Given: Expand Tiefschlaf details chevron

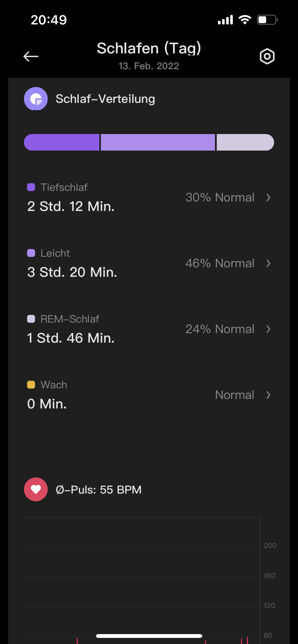Looking at the screenshot, I should pyautogui.click(x=268, y=197).
